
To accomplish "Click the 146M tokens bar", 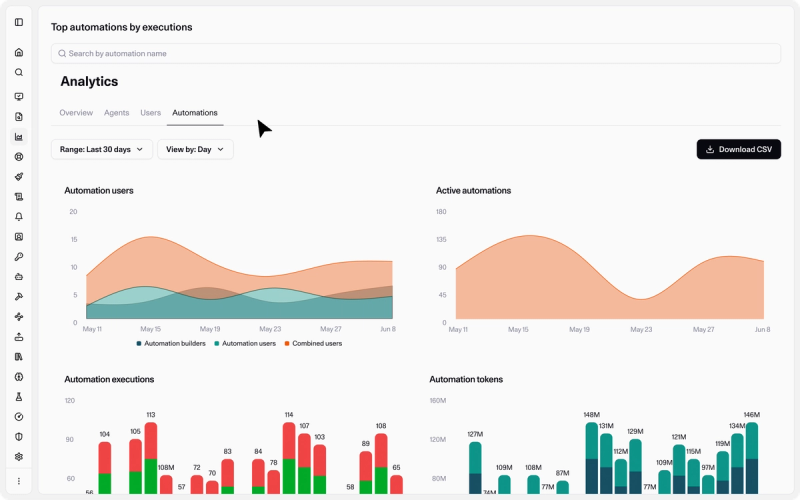I will click(752, 458).
